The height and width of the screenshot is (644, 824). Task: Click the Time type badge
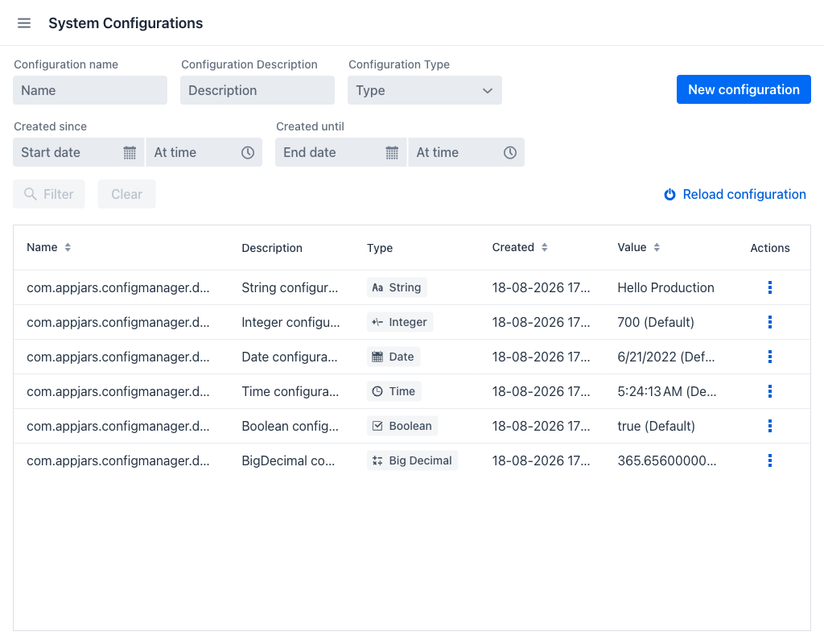394,392
